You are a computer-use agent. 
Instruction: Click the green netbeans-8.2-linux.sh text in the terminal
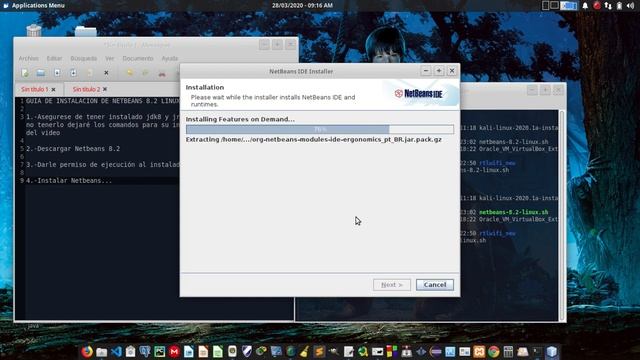513,212
